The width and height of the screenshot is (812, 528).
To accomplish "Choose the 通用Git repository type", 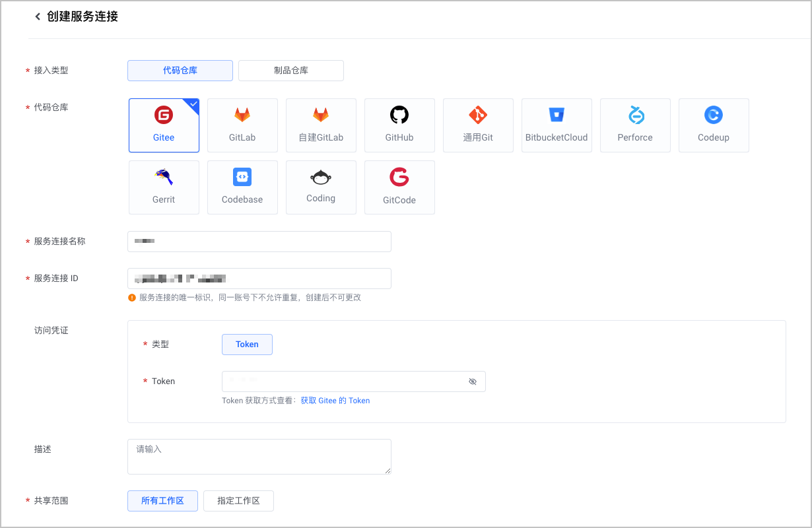I will (x=478, y=125).
